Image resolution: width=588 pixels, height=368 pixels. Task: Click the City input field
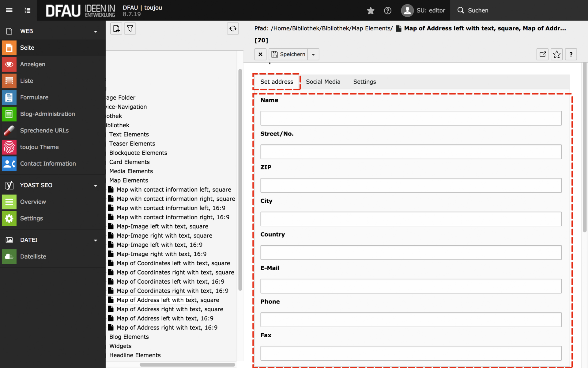click(x=411, y=219)
